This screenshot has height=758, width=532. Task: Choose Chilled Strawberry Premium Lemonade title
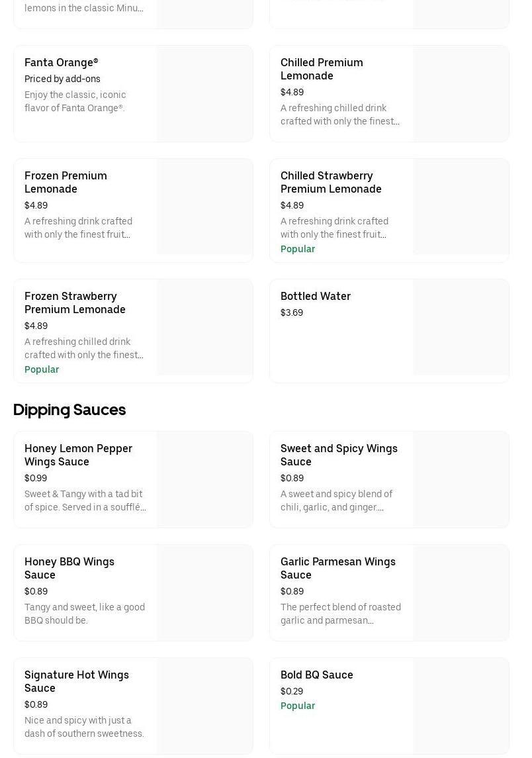(x=331, y=182)
